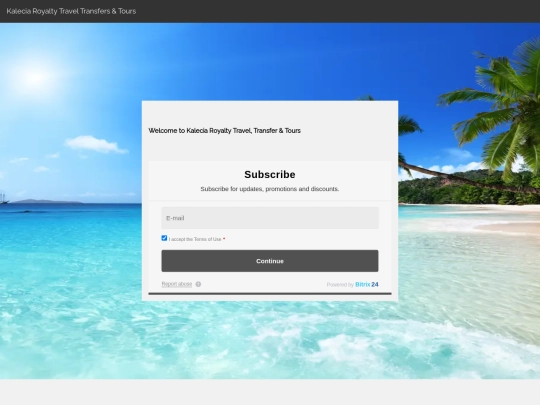Screen dimensions: 540x405
Task: Uncheck the accept Terms of Use checkbox
Action: pos(164,238)
